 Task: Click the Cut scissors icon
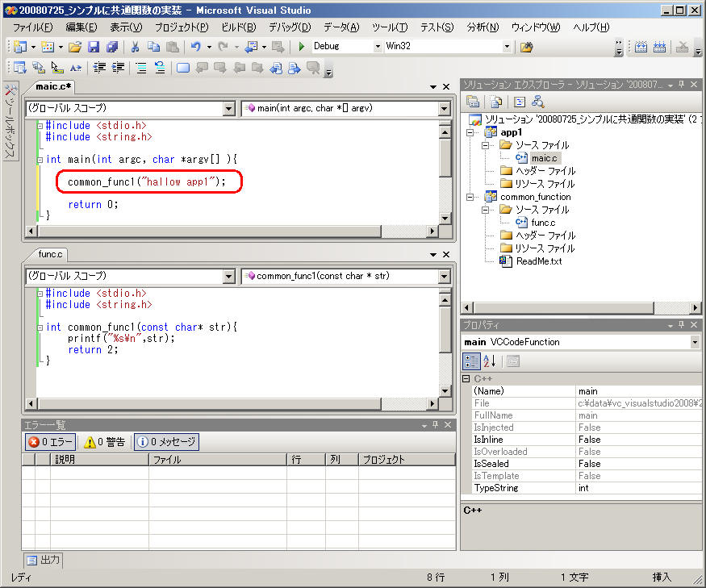[135, 47]
